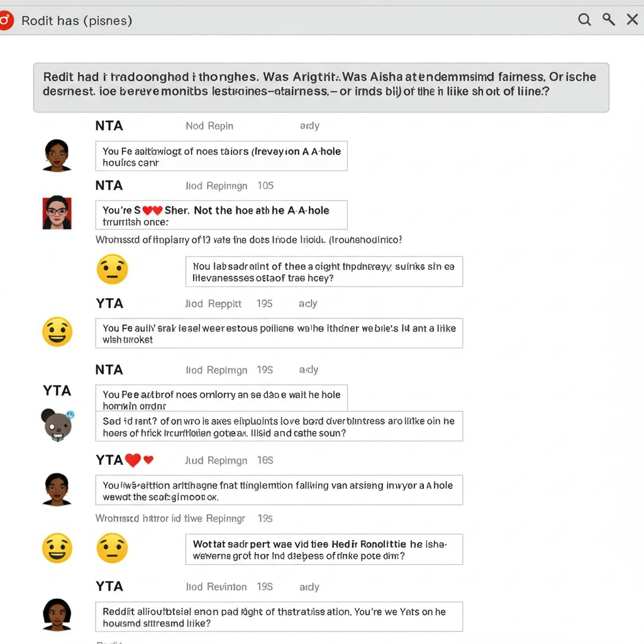This screenshot has width=644, height=644.
Task: Open the post text box 'Redit had'
Action: click(x=321, y=87)
